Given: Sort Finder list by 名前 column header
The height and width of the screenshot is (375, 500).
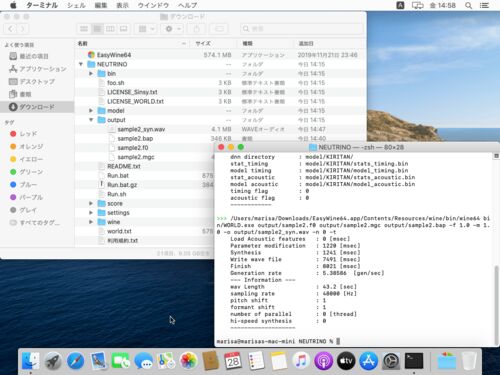Looking at the screenshot, I should click(133, 43).
